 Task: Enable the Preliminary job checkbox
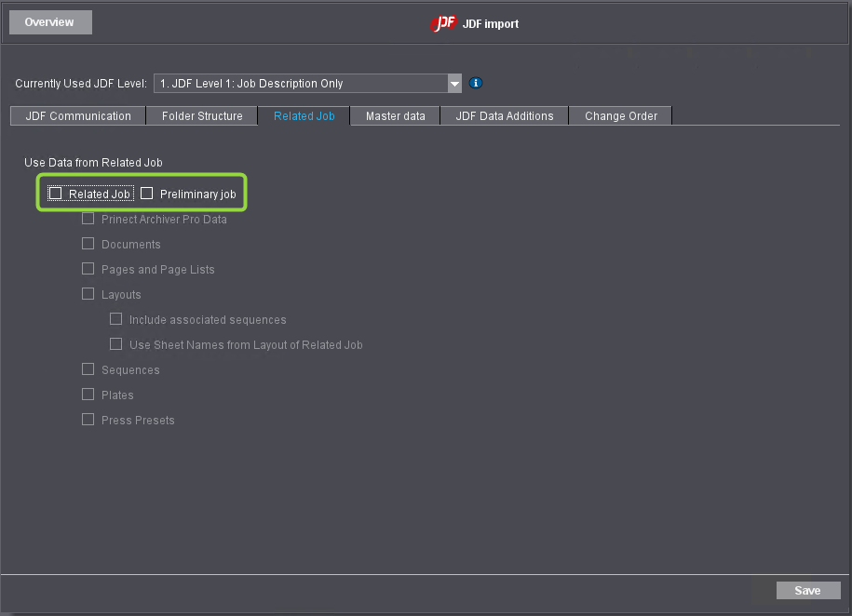click(146, 193)
